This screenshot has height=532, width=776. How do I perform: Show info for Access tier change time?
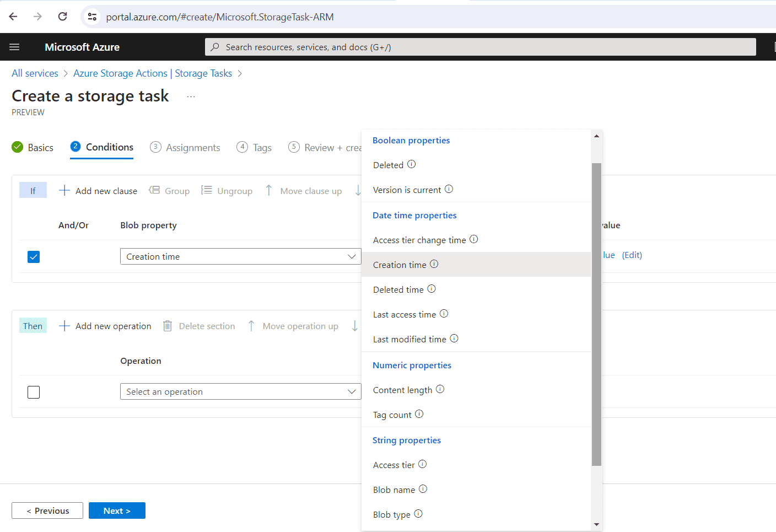click(474, 239)
